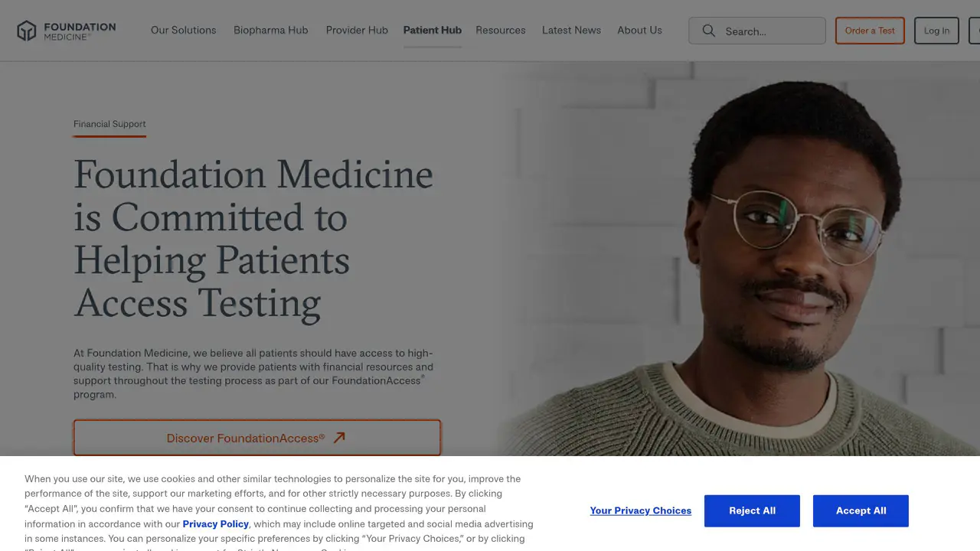
Task: Click the search magnifier icon
Action: pos(708,31)
